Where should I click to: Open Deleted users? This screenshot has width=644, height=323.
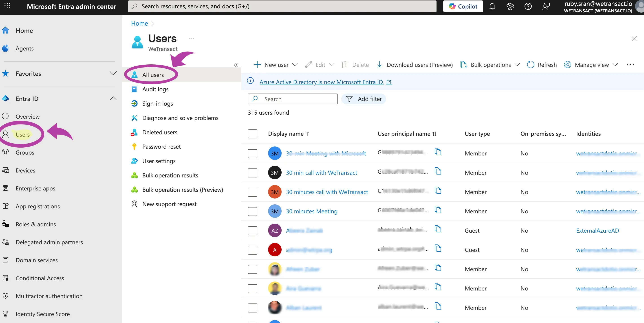click(160, 132)
